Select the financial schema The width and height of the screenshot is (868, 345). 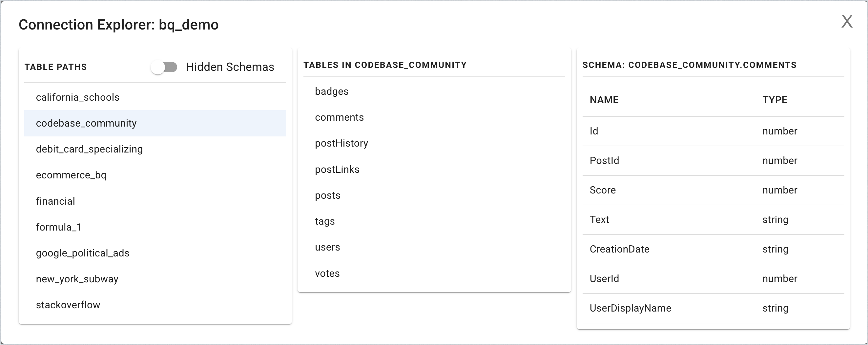click(x=55, y=201)
